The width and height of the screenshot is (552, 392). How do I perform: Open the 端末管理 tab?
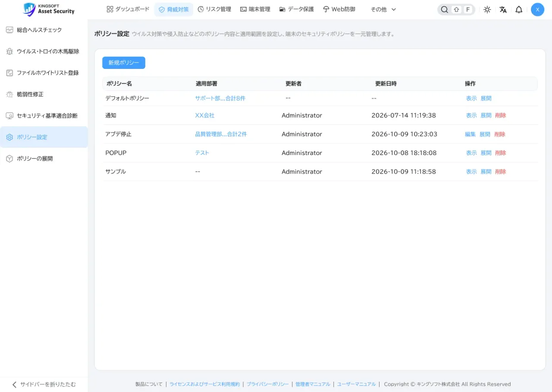point(255,9)
